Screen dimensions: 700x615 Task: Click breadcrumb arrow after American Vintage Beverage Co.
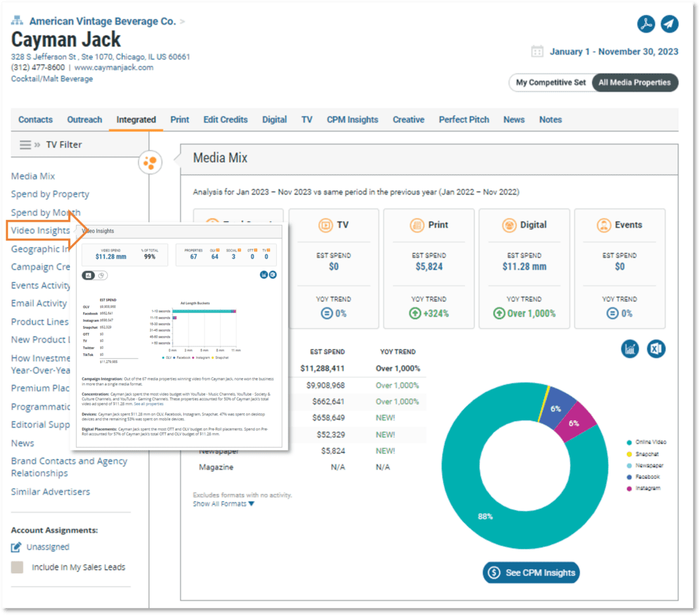pyautogui.click(x=182, y=21)
